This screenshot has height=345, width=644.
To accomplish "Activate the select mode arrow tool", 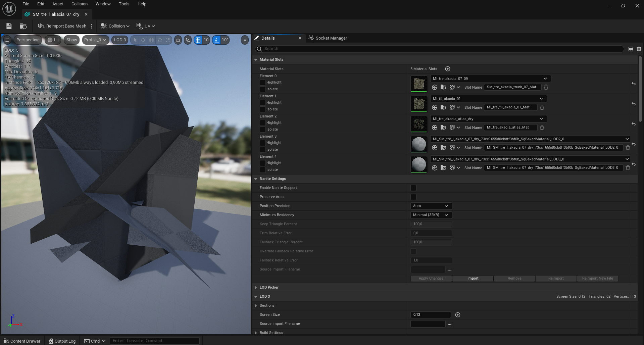I will (x=135, y=40).
